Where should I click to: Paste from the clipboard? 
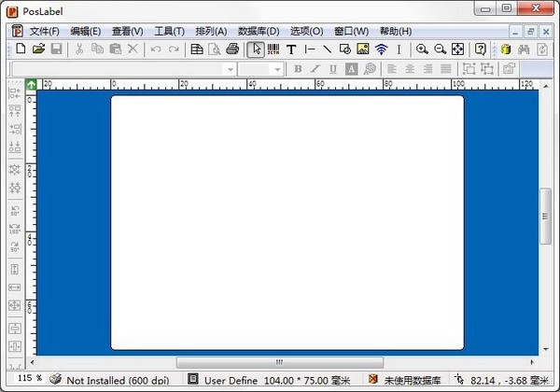(115, 49)
